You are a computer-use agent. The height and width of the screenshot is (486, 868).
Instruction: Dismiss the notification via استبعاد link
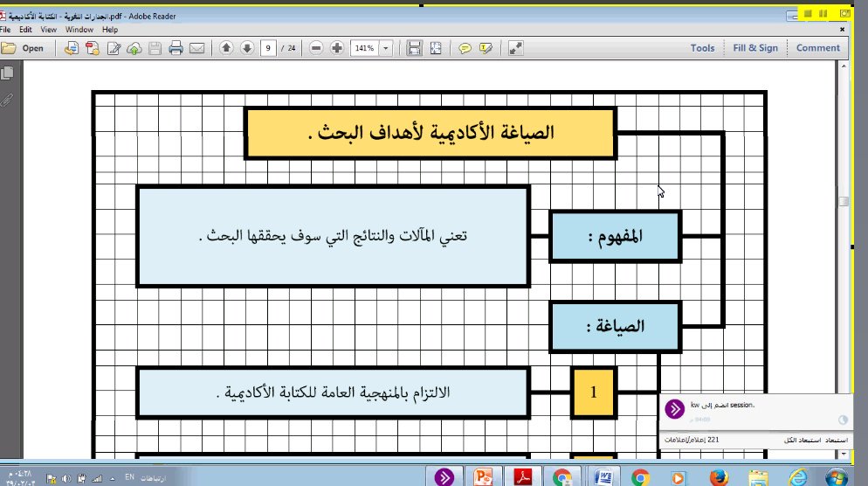pos(837,440)
